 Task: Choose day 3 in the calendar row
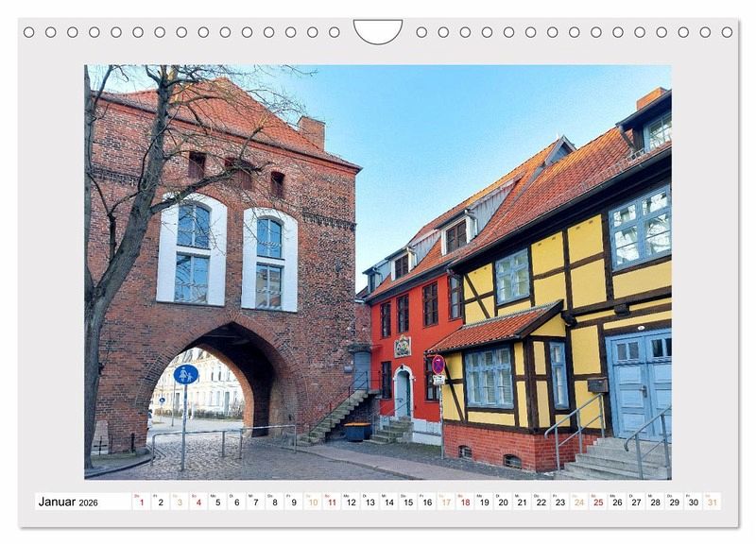click(x=180, y=502)
